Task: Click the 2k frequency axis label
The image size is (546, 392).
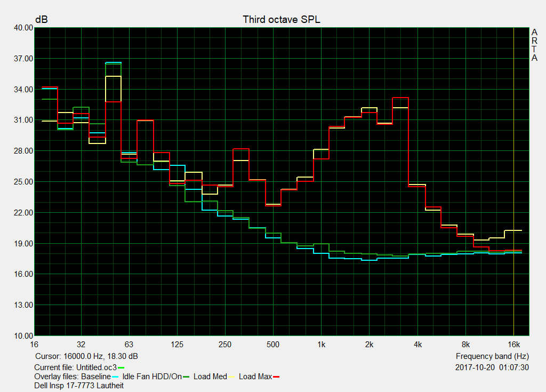Action: tap(369, 345)
